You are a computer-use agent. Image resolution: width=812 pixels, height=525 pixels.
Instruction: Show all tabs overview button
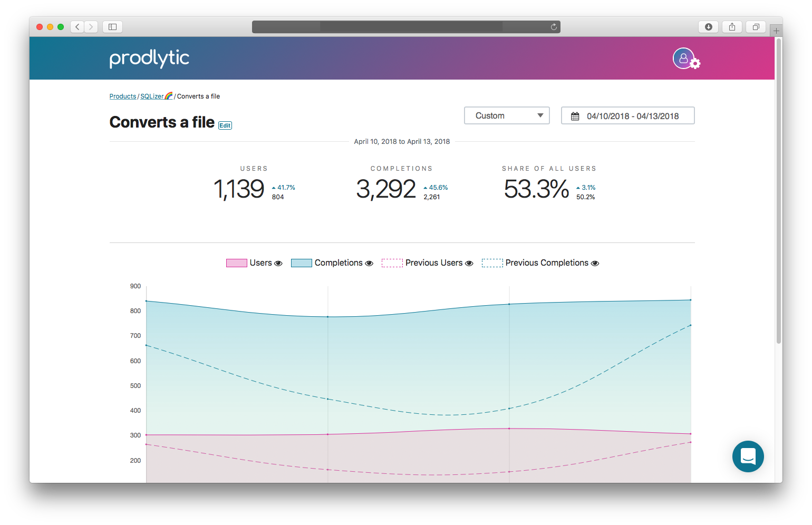(x=756, y=27)
